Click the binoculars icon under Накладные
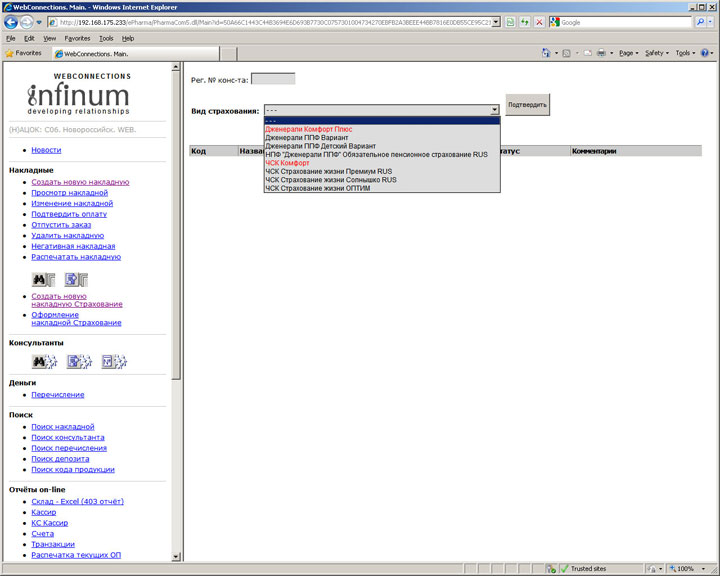 pyautogui.click(x=44, y=279)
